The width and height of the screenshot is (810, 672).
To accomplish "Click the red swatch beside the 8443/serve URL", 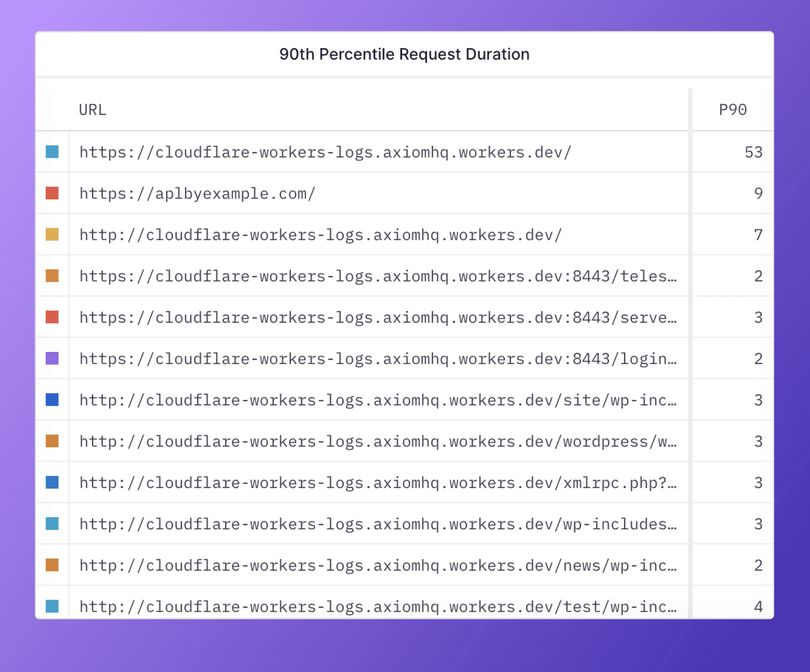I will click(x=52, y=317).
